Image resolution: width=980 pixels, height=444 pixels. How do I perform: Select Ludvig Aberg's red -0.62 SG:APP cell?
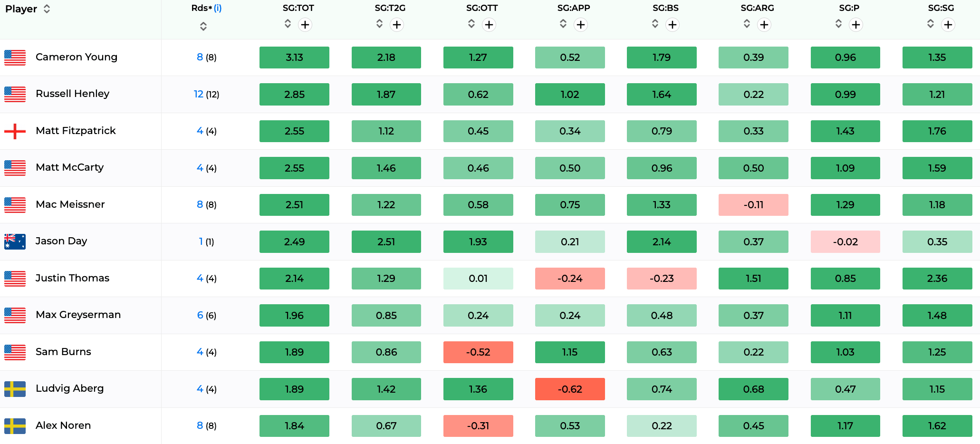tap(570, 389)
